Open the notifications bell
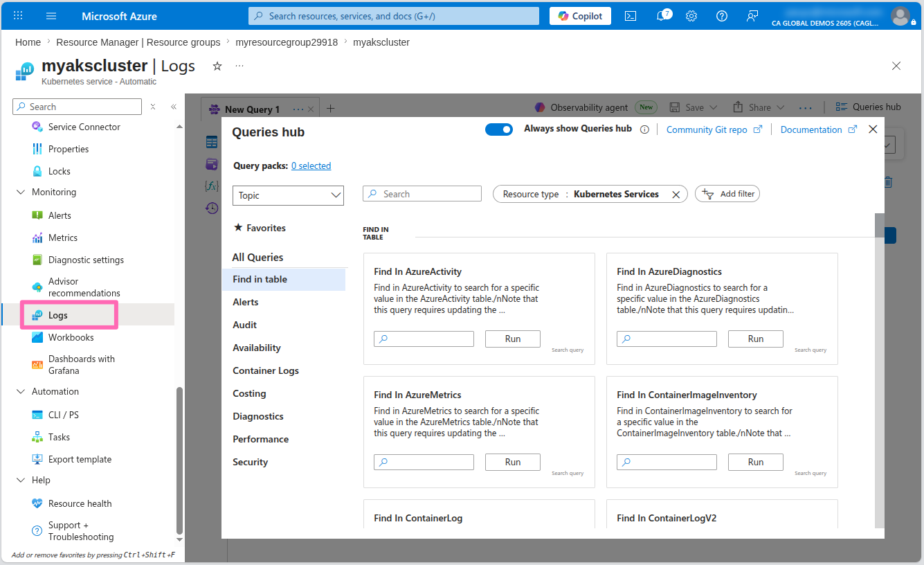 (662, 16)
